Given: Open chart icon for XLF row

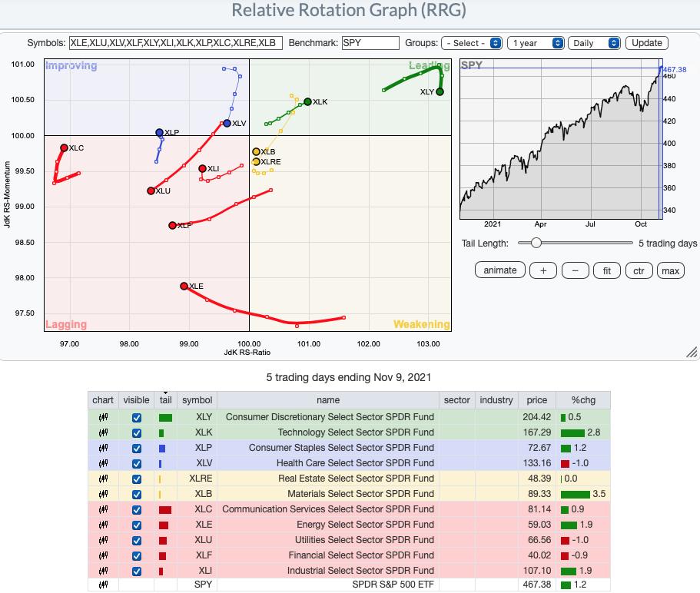Looking at the screenshot, I should coord(103,555).
